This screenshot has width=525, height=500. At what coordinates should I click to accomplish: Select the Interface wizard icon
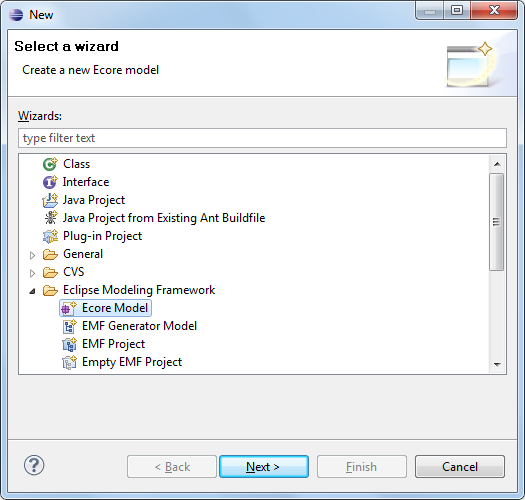(x=50, y=182)
